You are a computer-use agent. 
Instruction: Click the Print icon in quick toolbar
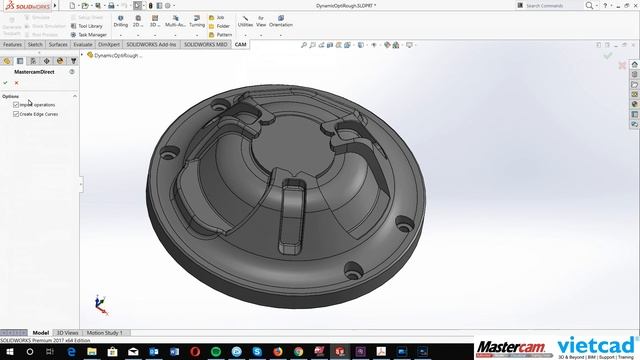point(111,6)
